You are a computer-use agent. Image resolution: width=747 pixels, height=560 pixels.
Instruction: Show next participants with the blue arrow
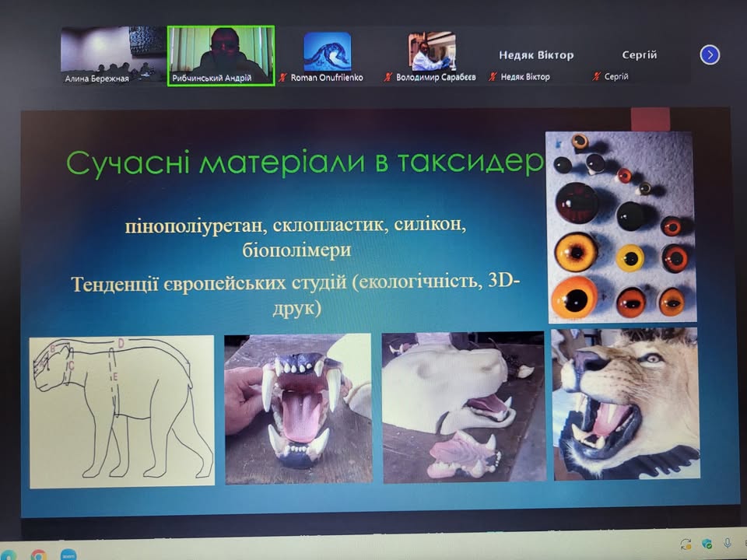[x=710, y=54]
